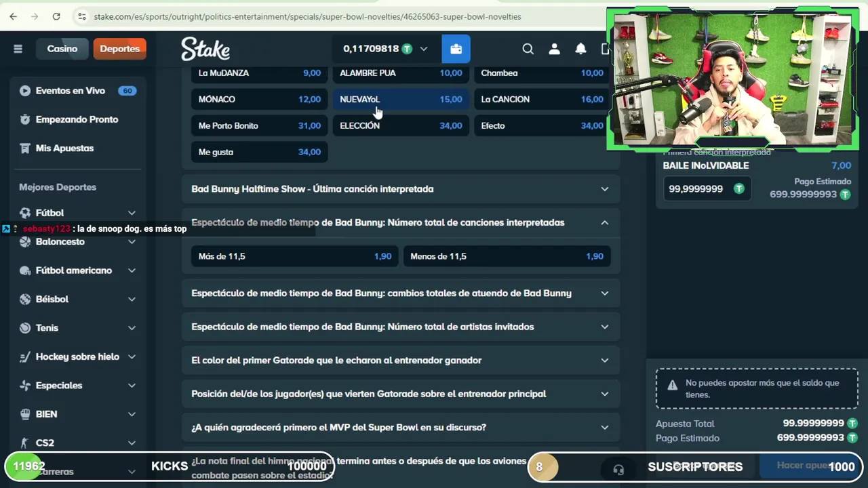Click the Tenis icon

tap(25, 328)
